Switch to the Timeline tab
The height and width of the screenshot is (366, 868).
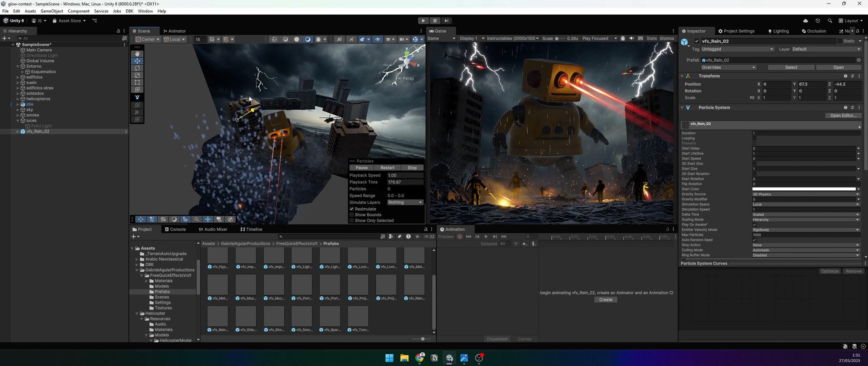pos(251,229)
